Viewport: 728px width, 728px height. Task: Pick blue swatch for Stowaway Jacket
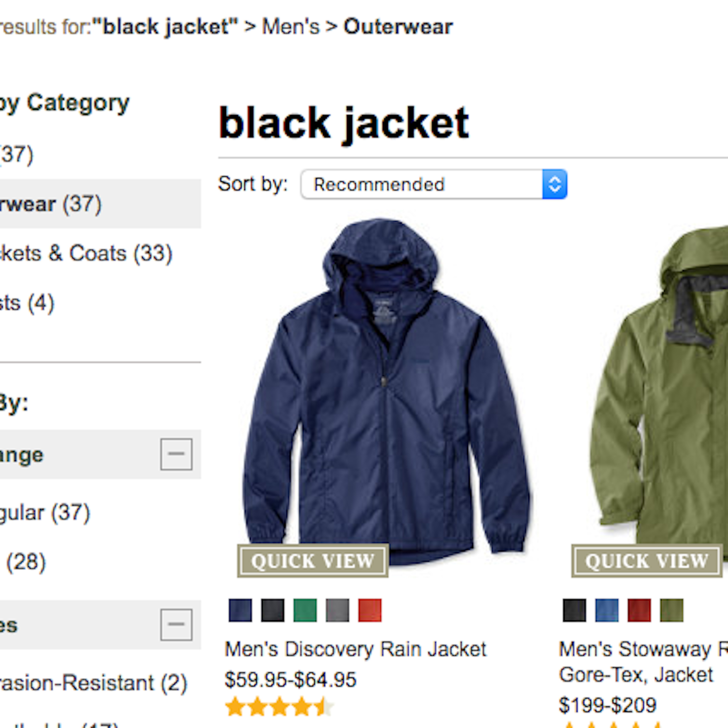point(607,610)
